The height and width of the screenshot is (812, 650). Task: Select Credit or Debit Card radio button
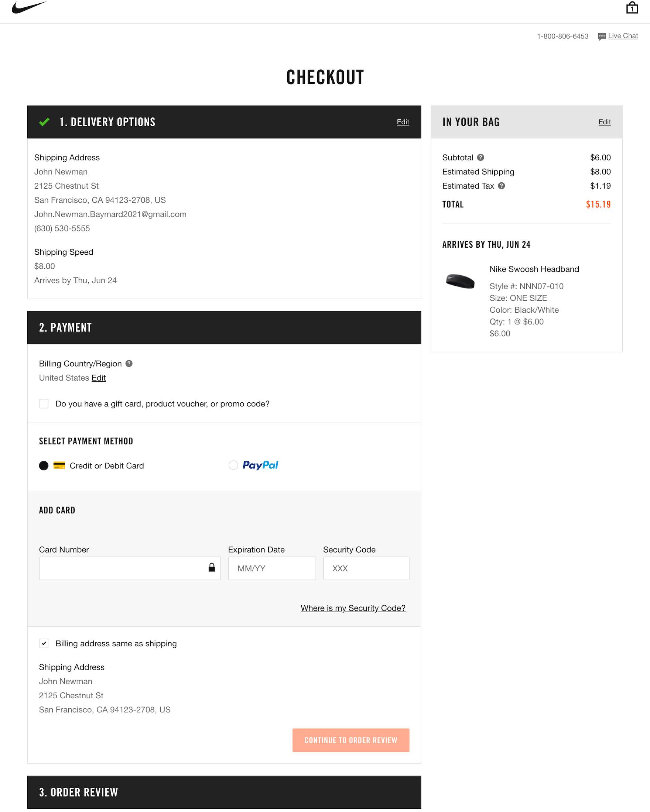tap(44, 465)
